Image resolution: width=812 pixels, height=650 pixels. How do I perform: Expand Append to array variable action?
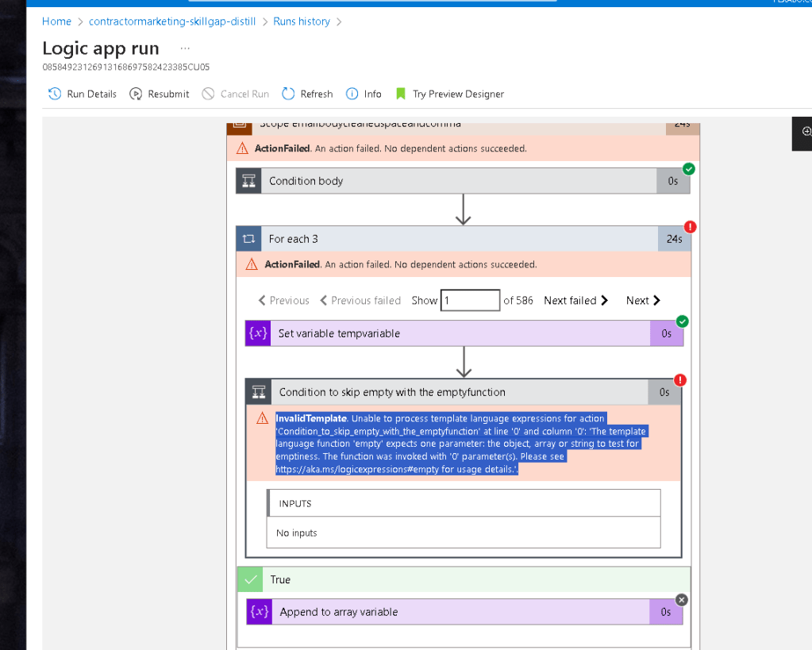pos(464,612)
